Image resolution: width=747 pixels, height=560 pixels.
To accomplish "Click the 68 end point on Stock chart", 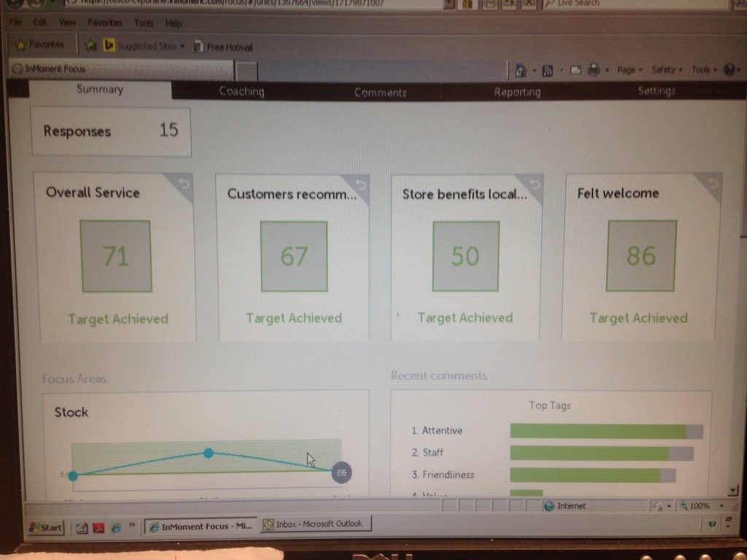I will 341,472.
